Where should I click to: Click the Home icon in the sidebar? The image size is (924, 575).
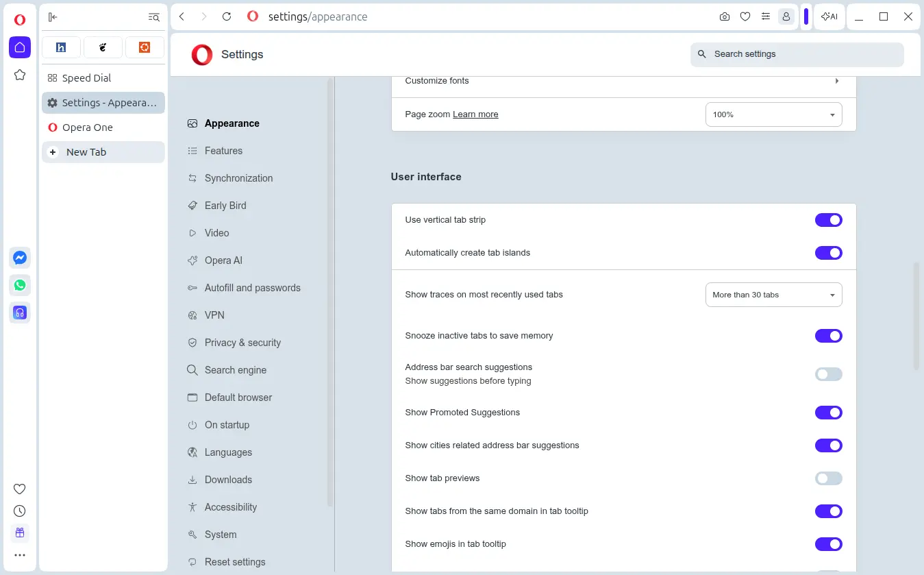20,47
